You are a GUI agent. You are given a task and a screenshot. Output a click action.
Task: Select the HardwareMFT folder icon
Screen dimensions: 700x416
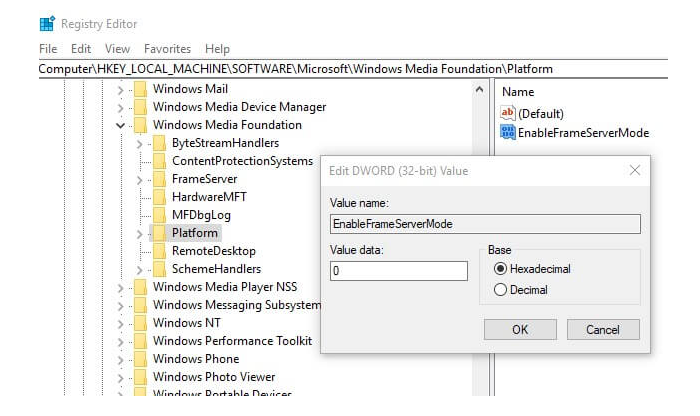[159, 197]
